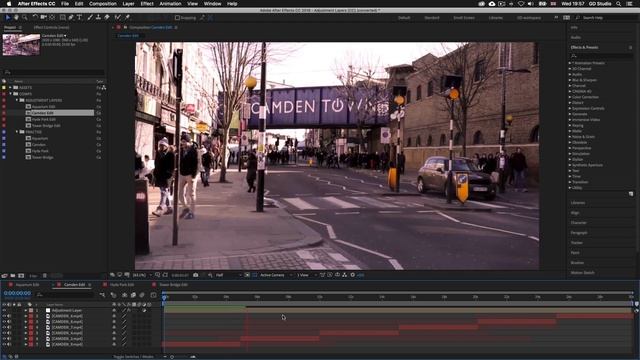Collapse the PRACTISE folder
Screen dimensions: 640x360
(17, 132)
